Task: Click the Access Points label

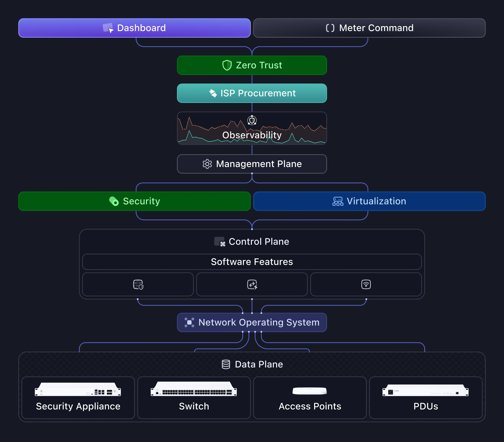Action: (310, 406)
